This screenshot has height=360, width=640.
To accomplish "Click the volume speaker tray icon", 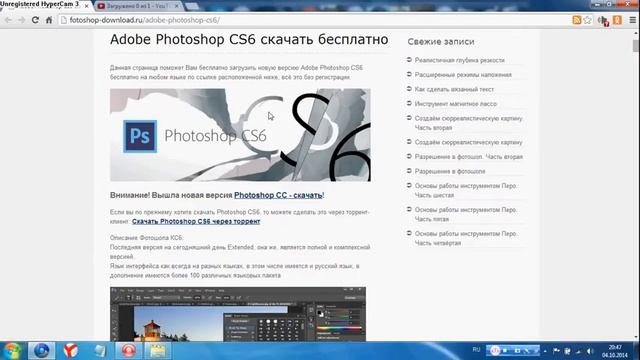I will 590,351.
